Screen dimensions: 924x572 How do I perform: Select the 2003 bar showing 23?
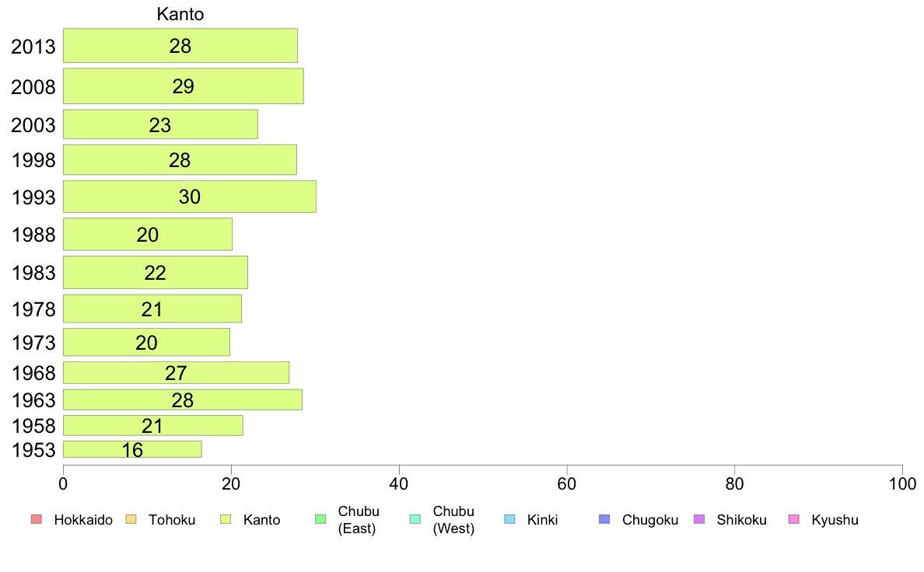[160, 124]
